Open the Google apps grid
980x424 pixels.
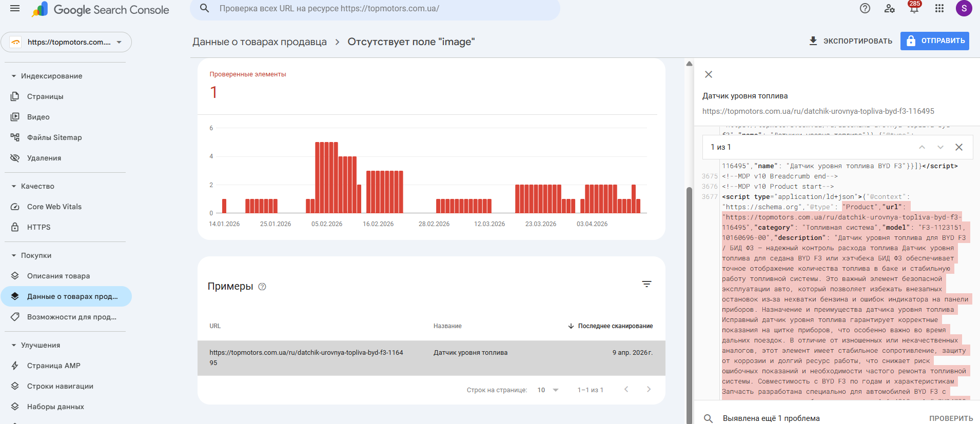click(x=939, y=9)
